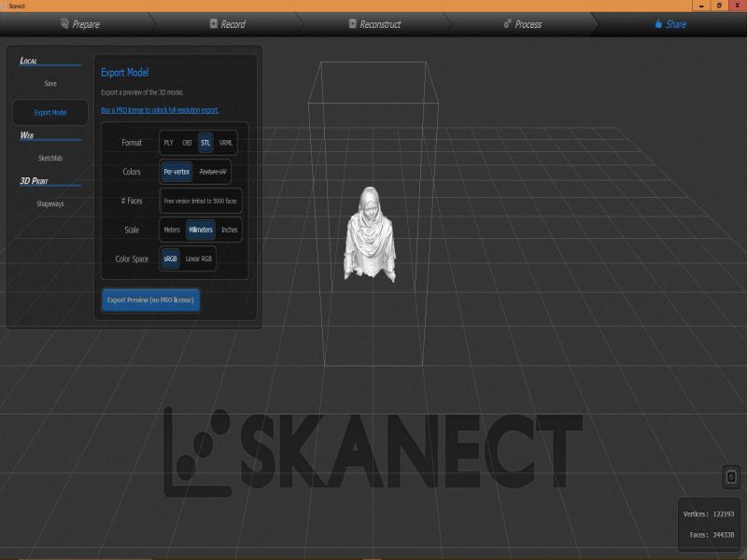Open Shapeways 3D print option
The height and width of the screenshot is (560, 747).
point(50,203)
